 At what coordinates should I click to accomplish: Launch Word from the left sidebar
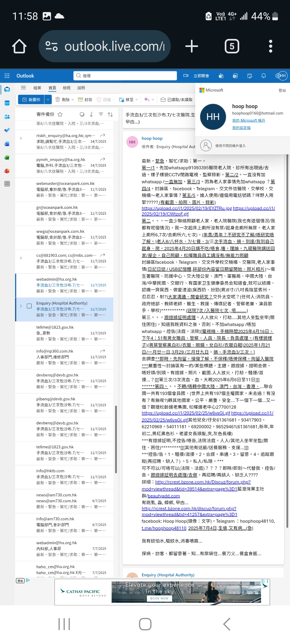pos(7,144)
